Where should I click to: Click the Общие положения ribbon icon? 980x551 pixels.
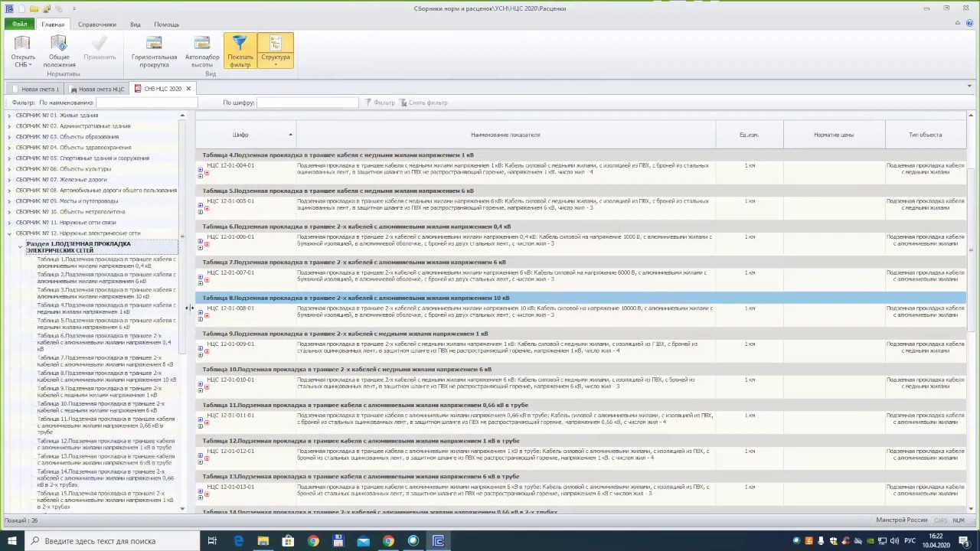[59, 51]
